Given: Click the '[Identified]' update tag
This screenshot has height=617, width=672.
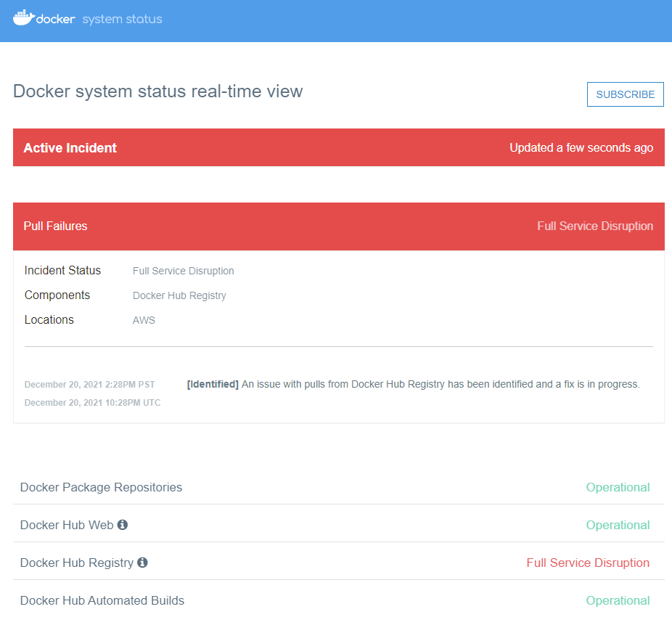Looking at the screenshot, I should pyautogui.click(x=213, y=384).
